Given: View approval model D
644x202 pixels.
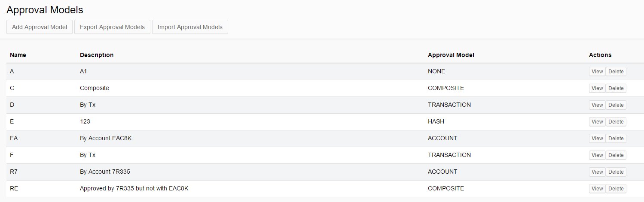Looking at the screenshot, I should pos(597,105).
